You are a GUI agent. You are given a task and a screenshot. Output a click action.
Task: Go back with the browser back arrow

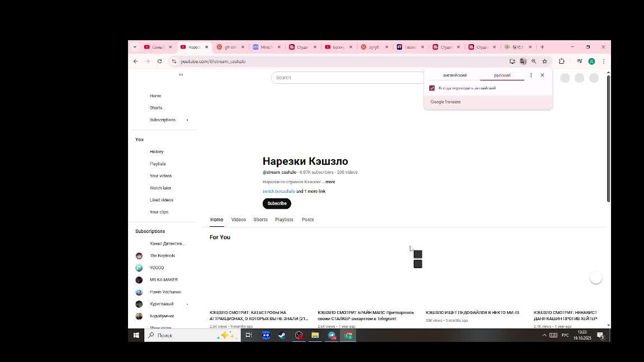[x=135, y=61]
